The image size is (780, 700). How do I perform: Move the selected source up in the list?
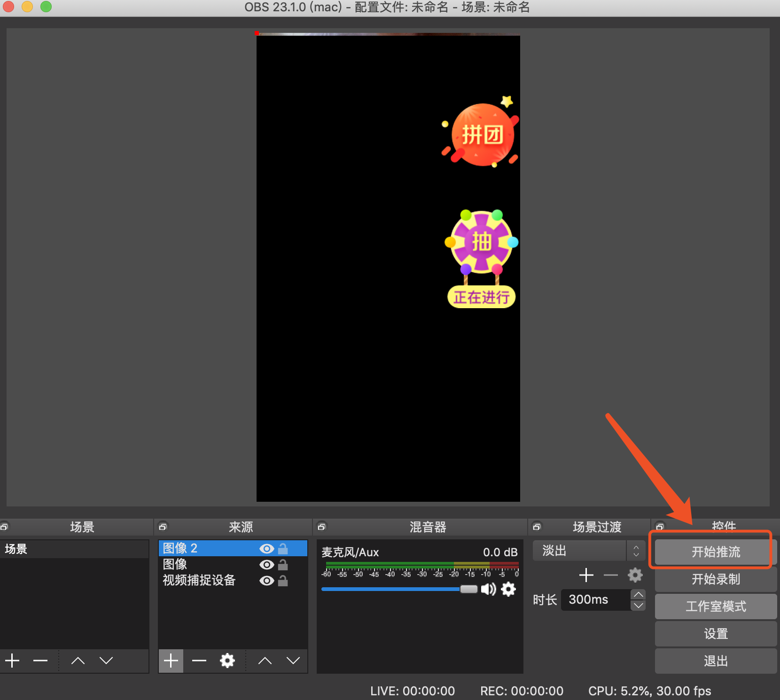265,661
